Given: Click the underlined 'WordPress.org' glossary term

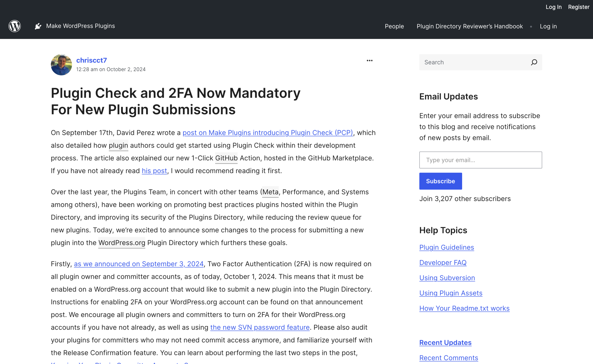Looking at the screenshot, I should [x=122, y=243].
